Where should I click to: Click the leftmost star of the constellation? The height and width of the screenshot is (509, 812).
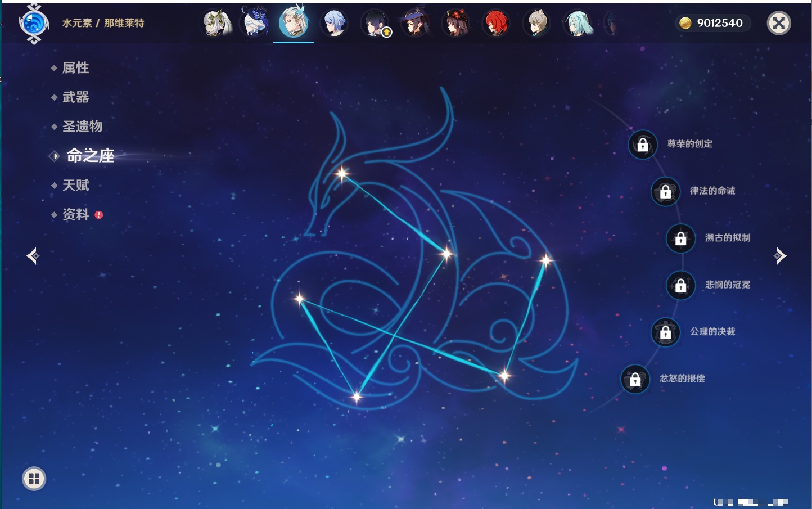(300, 299)
